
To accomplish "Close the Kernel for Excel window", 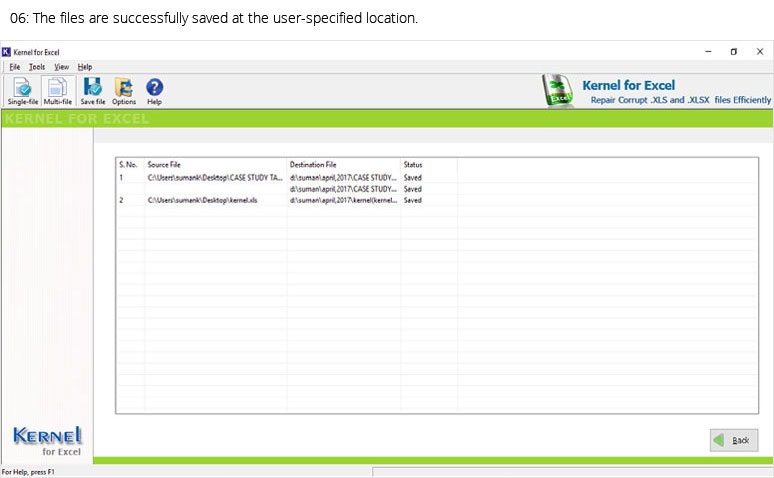I will pos(760,51).
